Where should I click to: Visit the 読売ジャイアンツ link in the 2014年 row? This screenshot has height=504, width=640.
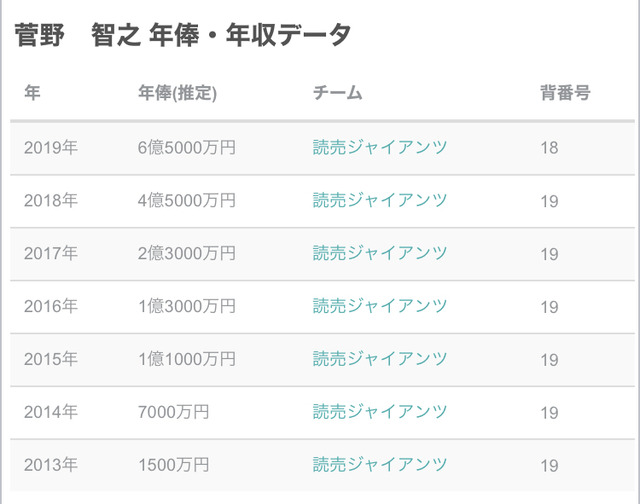(x=380, y=412)
